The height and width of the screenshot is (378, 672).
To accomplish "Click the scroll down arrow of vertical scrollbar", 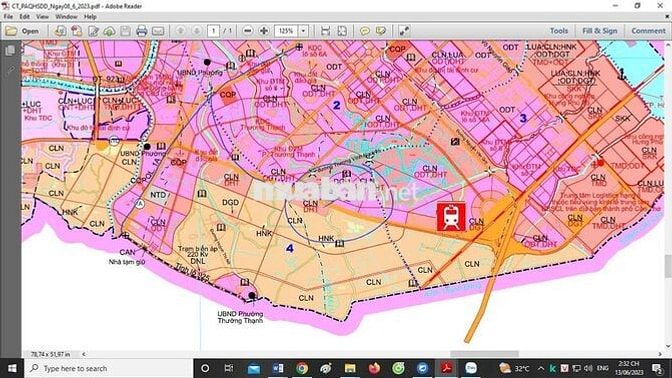I will [668, 346].
